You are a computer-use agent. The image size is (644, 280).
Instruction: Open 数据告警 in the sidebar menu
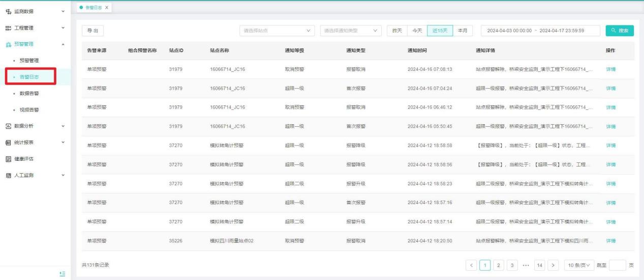point(29,93)
